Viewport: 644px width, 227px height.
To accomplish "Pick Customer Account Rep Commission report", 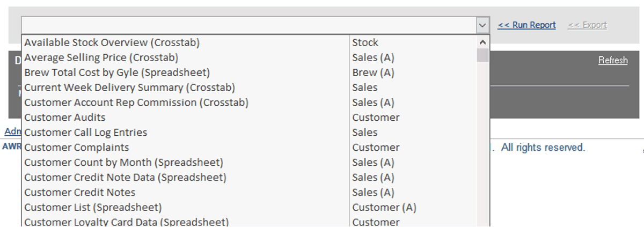I will coord(136,102).
